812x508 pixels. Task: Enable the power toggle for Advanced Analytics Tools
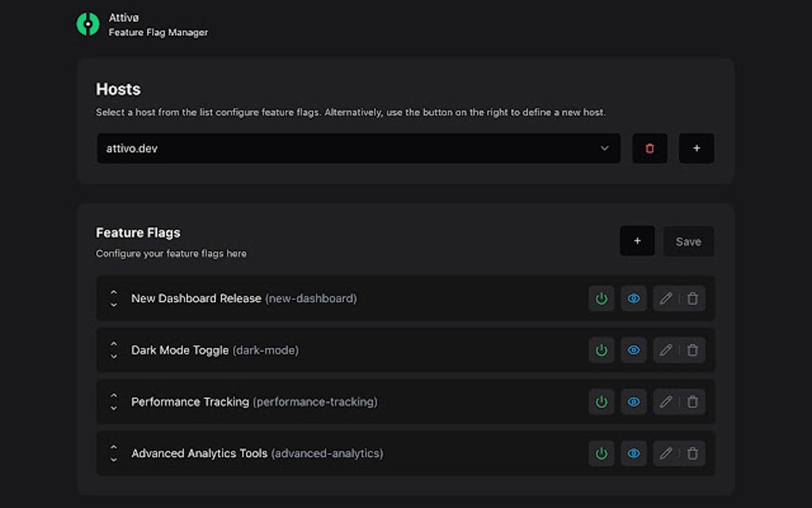point(601,453)
